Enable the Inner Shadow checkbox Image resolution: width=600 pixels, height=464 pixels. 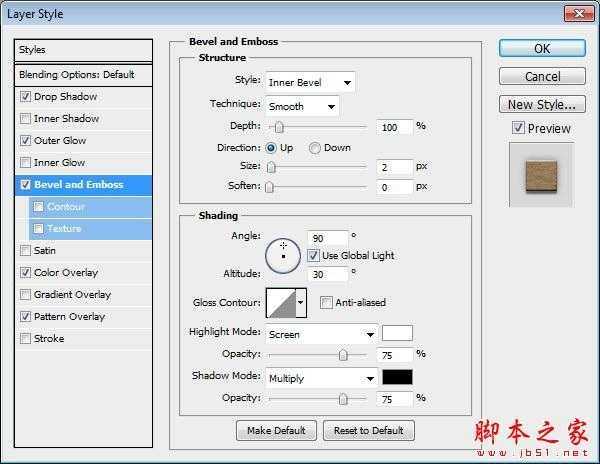(x=25, y=119)
